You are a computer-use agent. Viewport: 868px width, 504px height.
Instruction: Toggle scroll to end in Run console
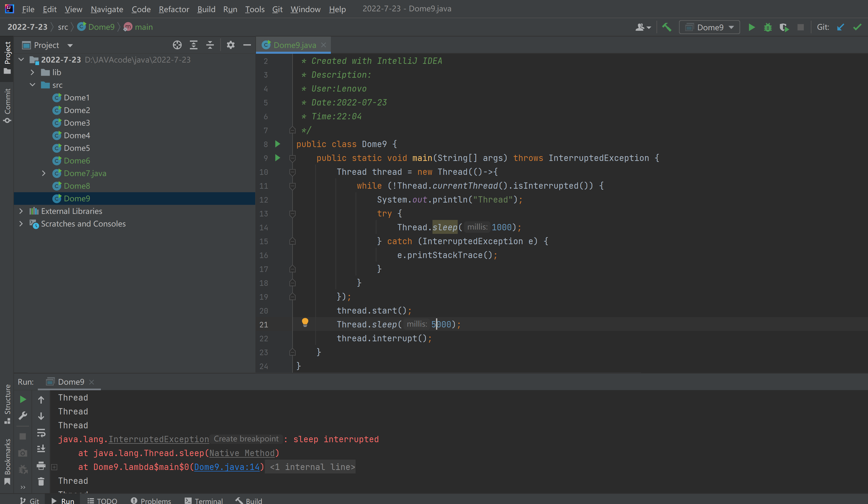pos(41,449)
